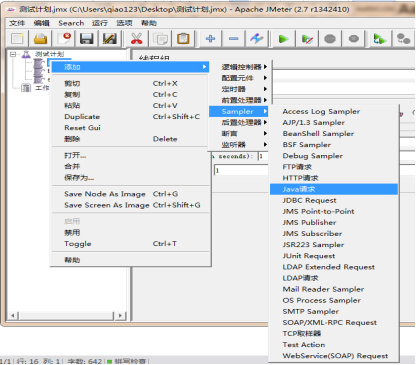Open the 文件 menu
The height and width of the screenshot is (365, 416).
(x=17, y=23)
